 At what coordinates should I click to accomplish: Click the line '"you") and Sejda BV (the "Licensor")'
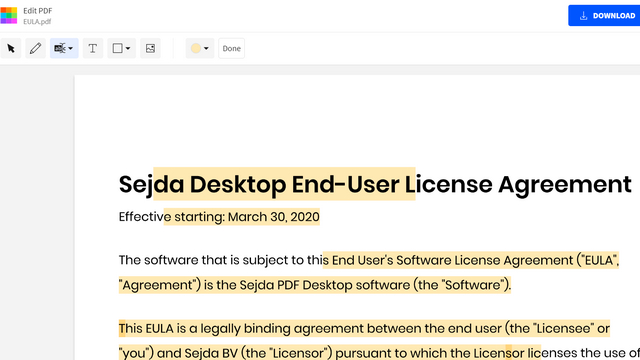(x=379, y=352)
